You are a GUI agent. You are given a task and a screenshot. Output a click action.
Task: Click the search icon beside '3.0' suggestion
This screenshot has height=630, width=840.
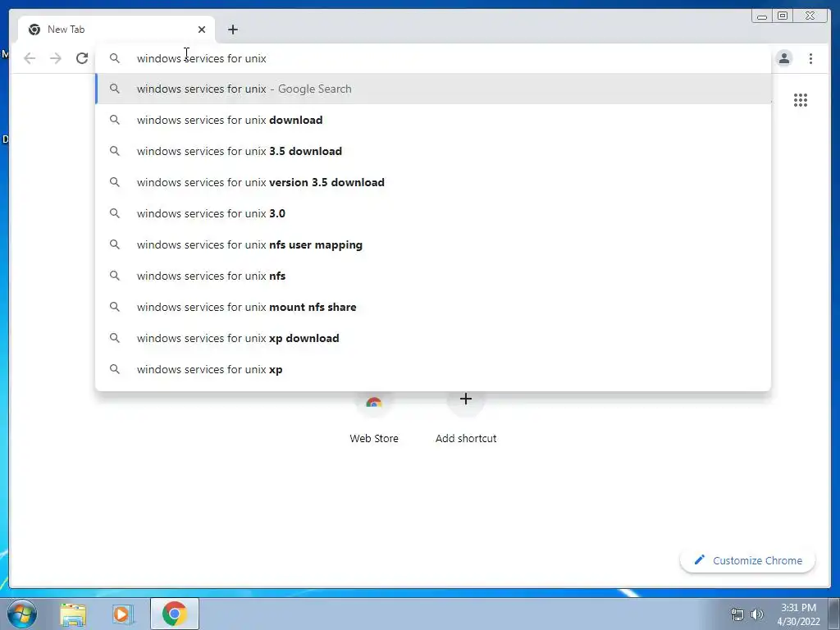[x=115, y=213]
